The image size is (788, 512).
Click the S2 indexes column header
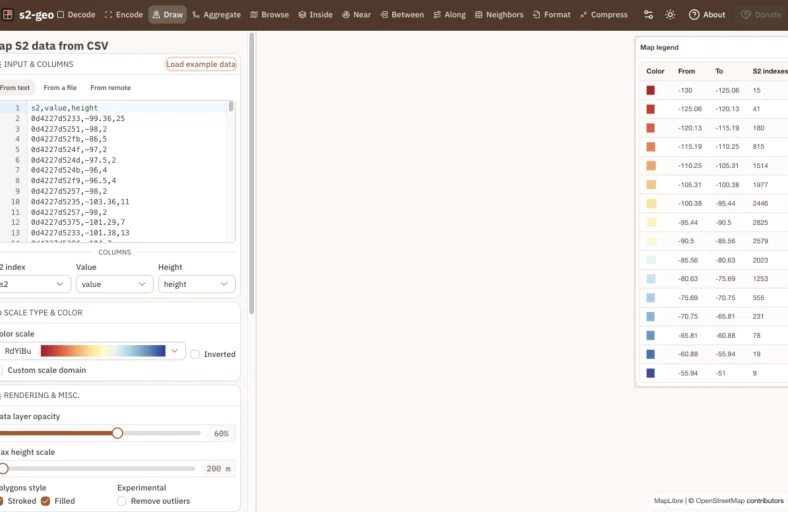click(770, 71)
